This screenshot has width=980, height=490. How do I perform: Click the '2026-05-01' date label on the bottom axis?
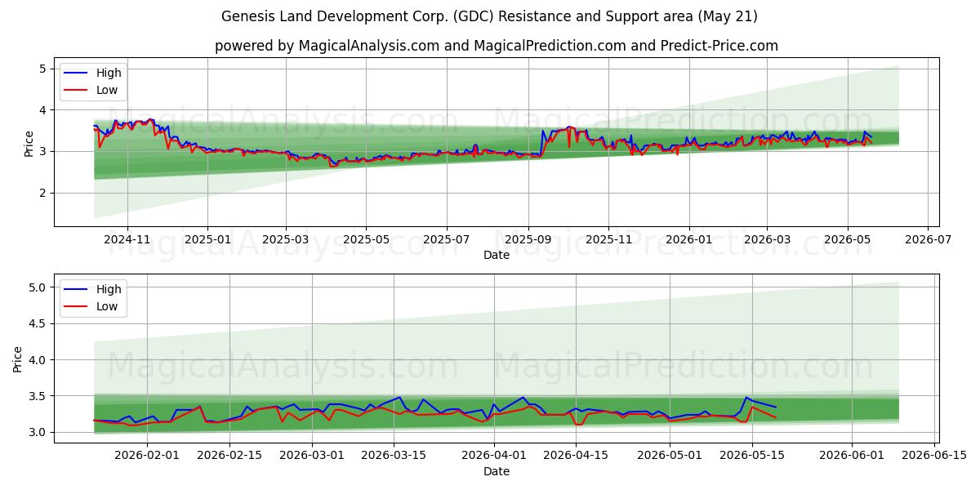pyautogui.click(x=670, y=457)
